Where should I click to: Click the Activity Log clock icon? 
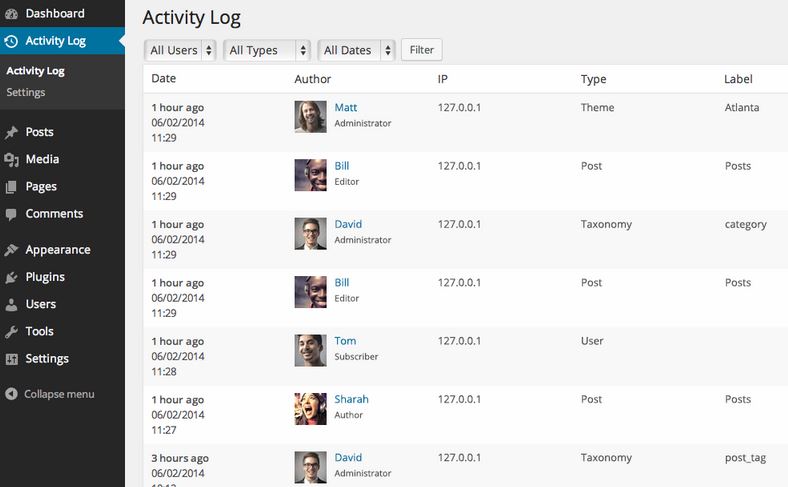pyautogui.click(x=11, y=41)
